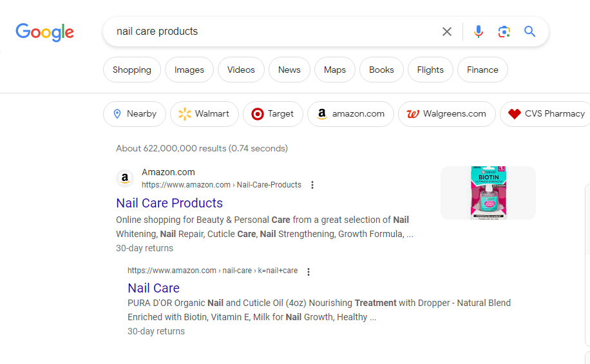Open the Videos tab
This screenshot has height=364, width=590.
tap(241, 70)
